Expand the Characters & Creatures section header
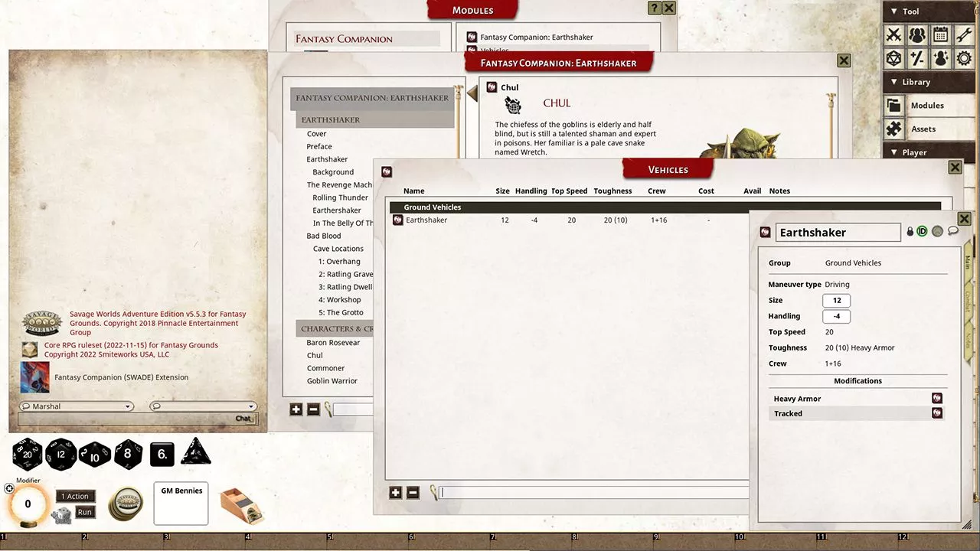 coord(335,328)
